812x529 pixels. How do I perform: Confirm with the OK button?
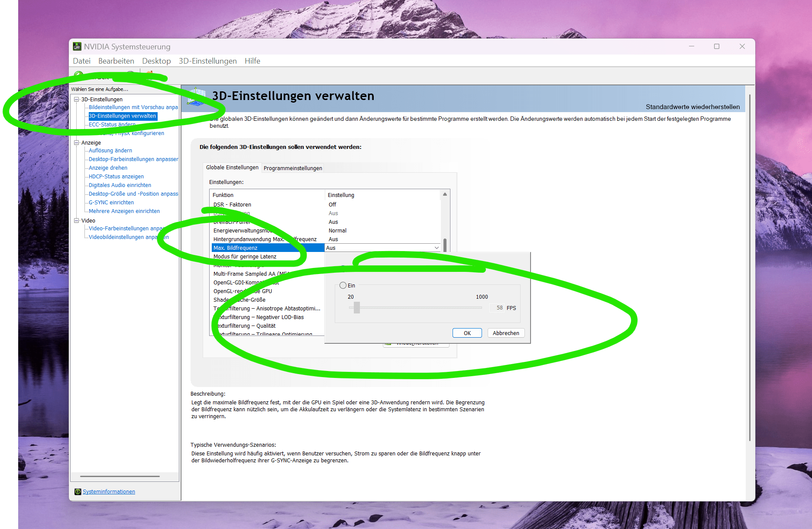(x=467, y=333)
